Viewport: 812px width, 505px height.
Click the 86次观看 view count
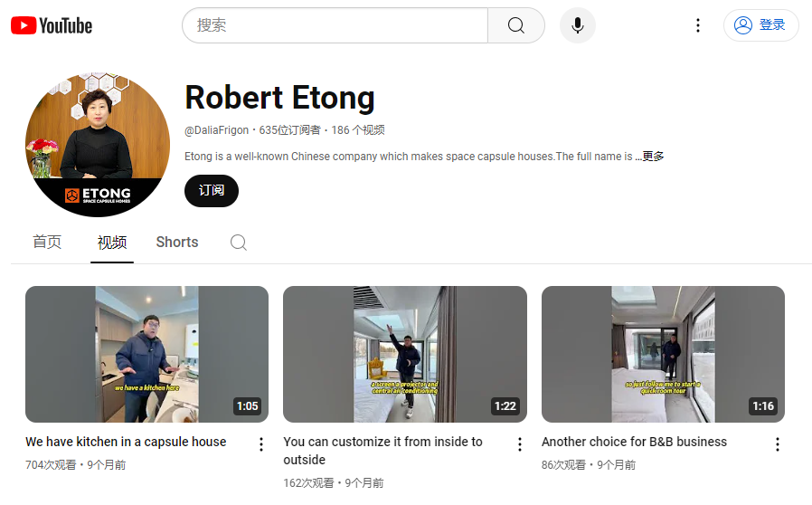564,465
